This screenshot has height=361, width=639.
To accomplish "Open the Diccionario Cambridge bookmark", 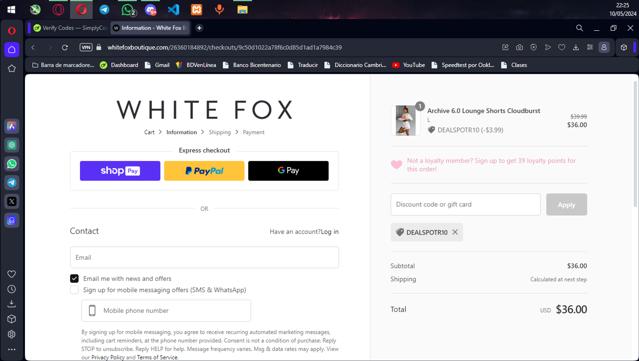I will click(355, 65).
